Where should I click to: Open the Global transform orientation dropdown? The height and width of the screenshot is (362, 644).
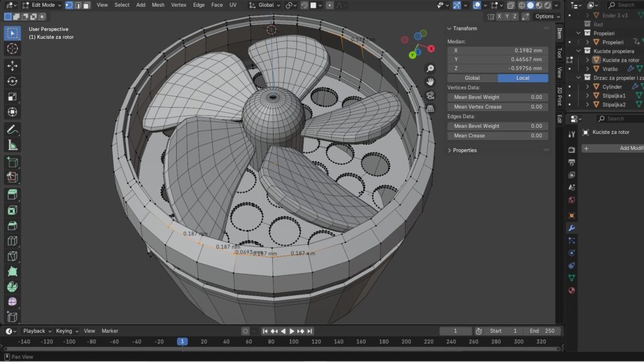click(265, 5)
